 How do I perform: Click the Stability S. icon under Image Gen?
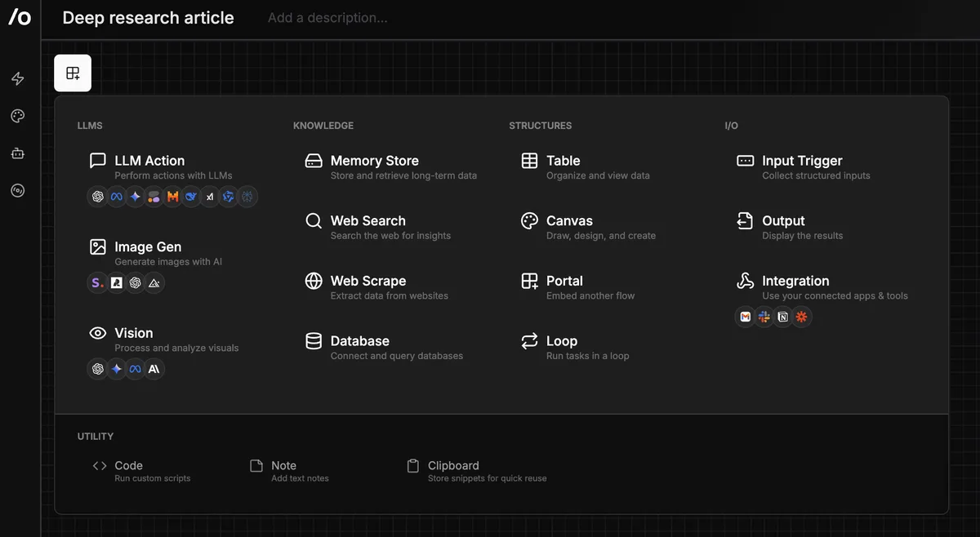98,283
